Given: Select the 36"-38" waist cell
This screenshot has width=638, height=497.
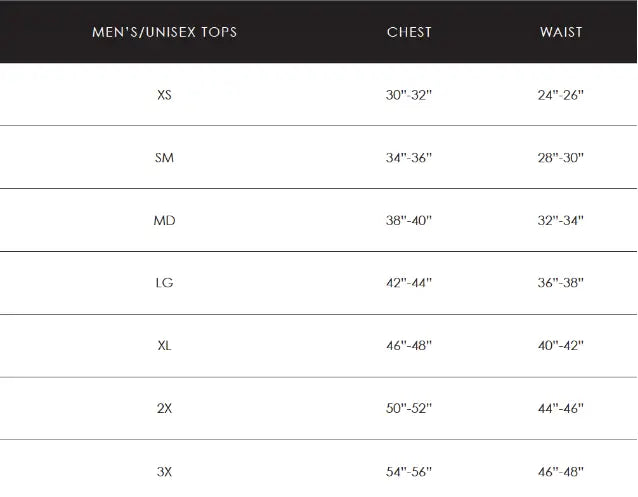Looking at the screenshot, I should 561,283.
